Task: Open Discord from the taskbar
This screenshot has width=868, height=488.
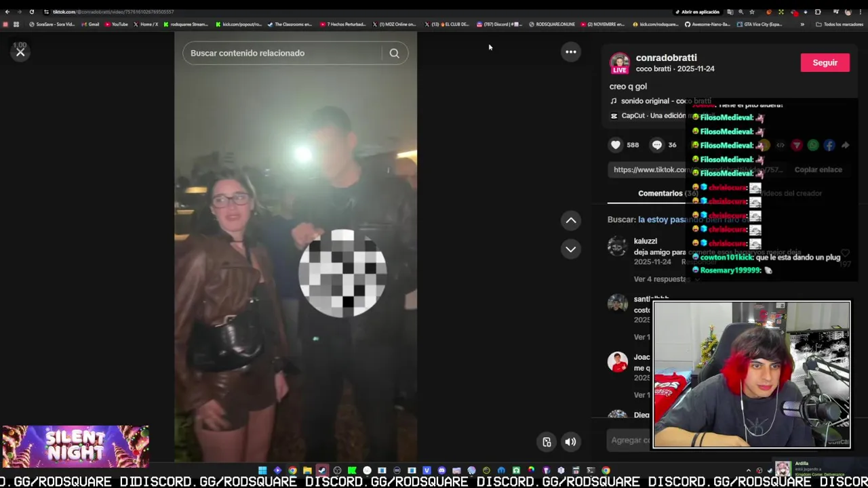Action: click(441, 470)
